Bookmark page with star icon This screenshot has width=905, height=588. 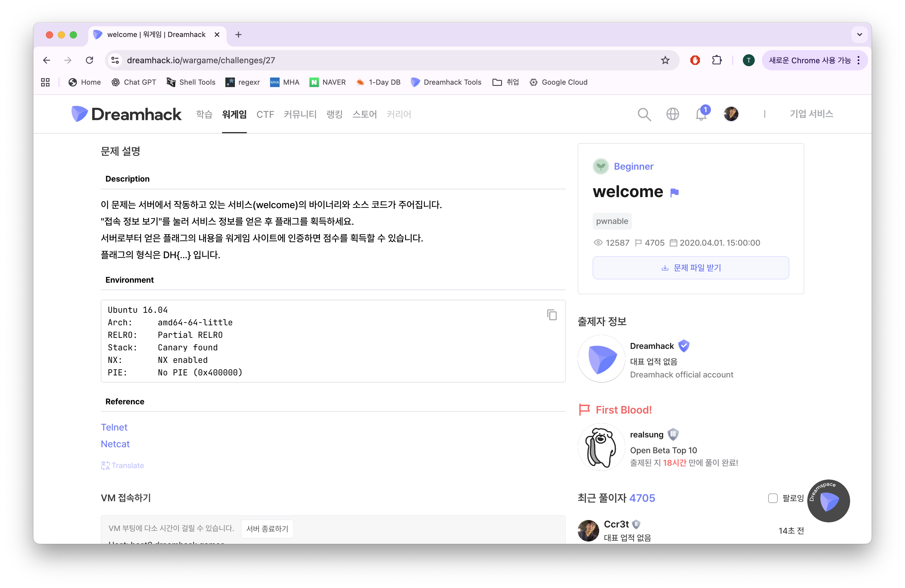pos(665,60)
